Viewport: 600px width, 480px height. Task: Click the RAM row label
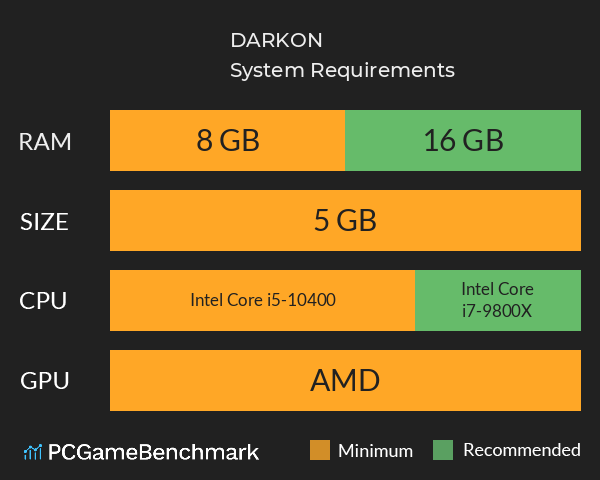point(45,142)
